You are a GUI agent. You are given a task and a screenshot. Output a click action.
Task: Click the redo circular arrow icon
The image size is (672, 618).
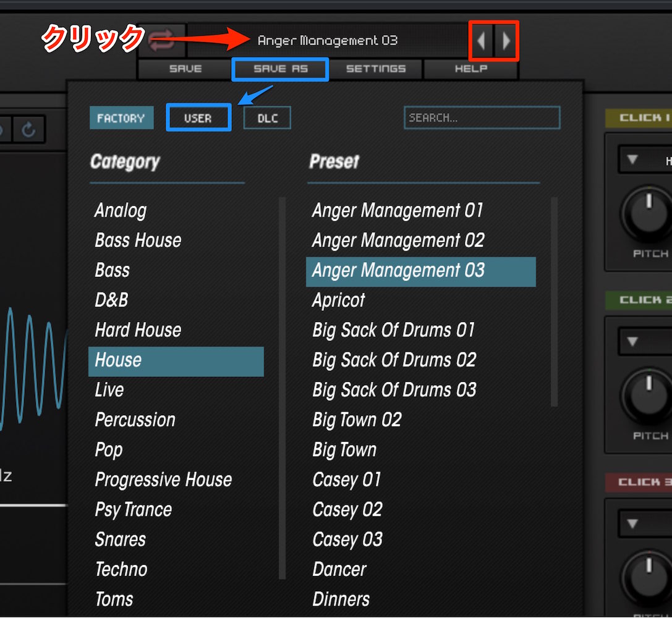click(x=28, y=129)
